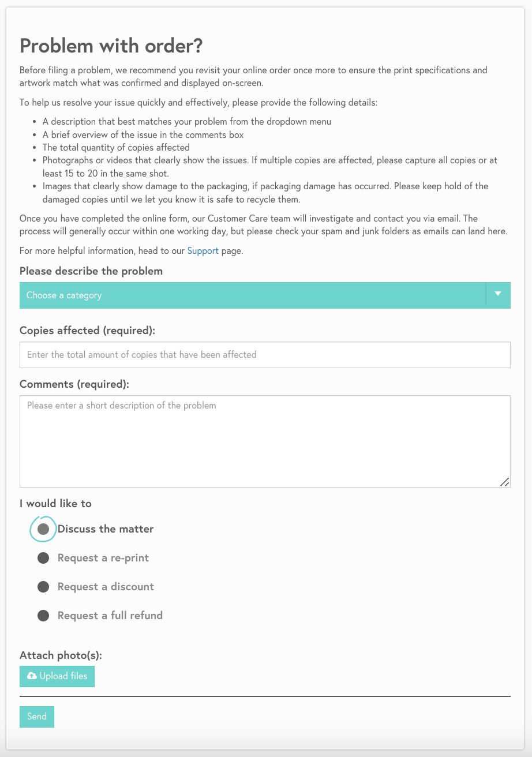This screenshot has width=532, height=757.
Task: Pick the Request a full refund radio option
Action: 43,616
